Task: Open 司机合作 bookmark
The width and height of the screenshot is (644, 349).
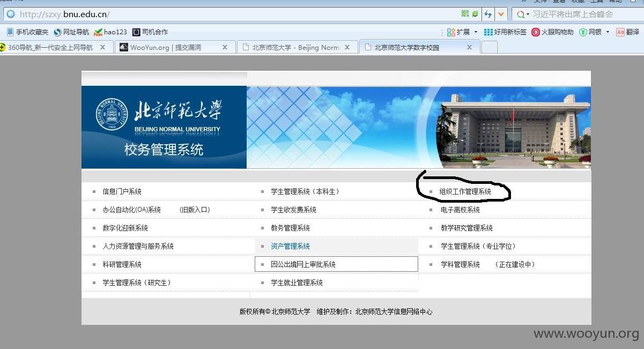Action: (x=150, y=32)
